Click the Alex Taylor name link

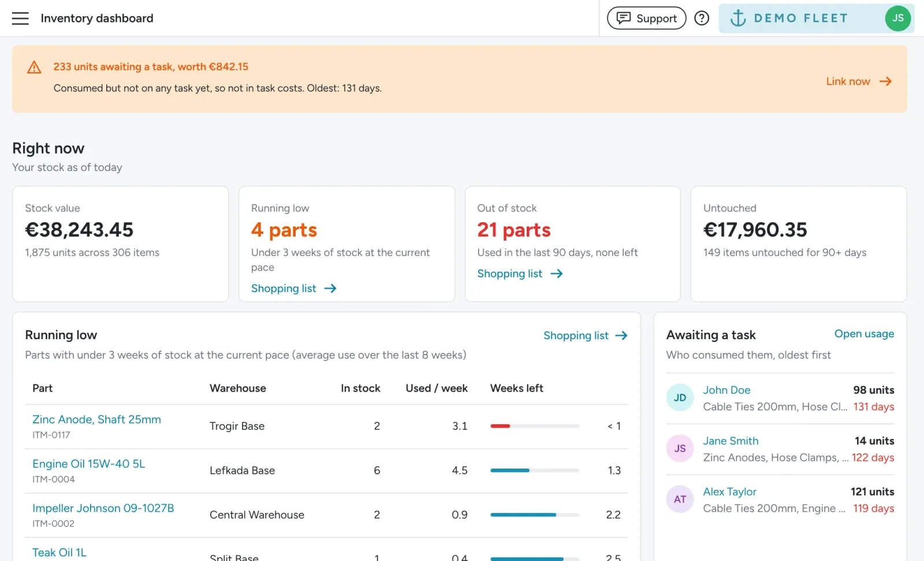pyautogui.click(x=729, y=492)
